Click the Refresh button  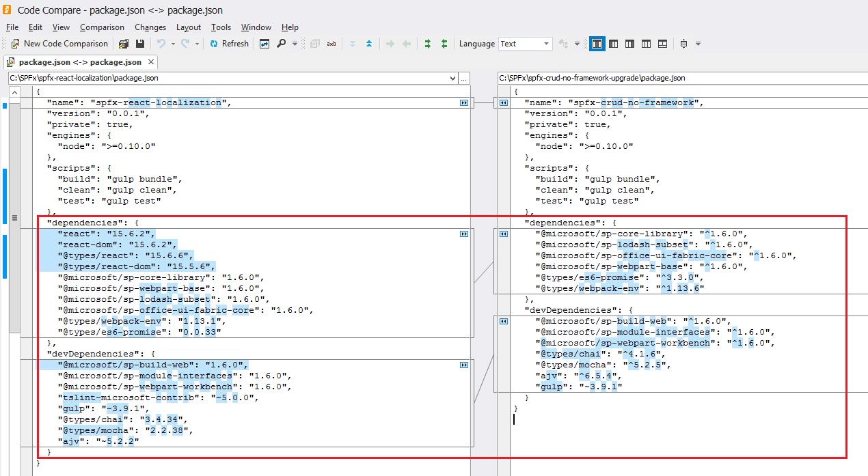click(x=229, y=44)
